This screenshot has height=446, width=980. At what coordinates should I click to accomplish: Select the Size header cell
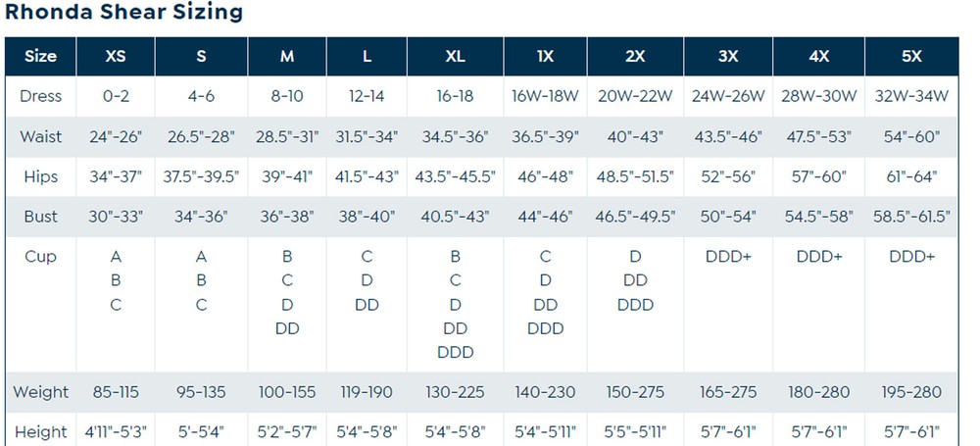[40, 56]
